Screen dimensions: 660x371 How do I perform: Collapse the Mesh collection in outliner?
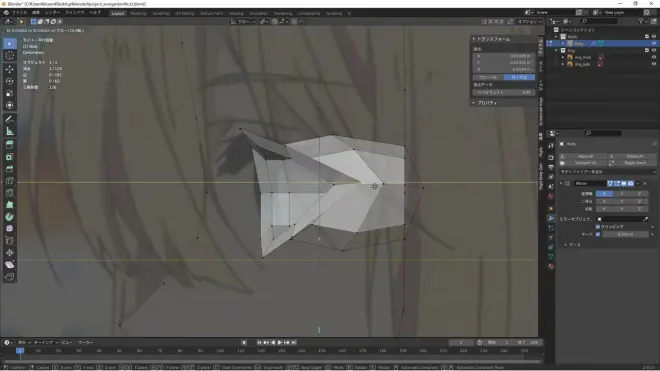[556, 37]
